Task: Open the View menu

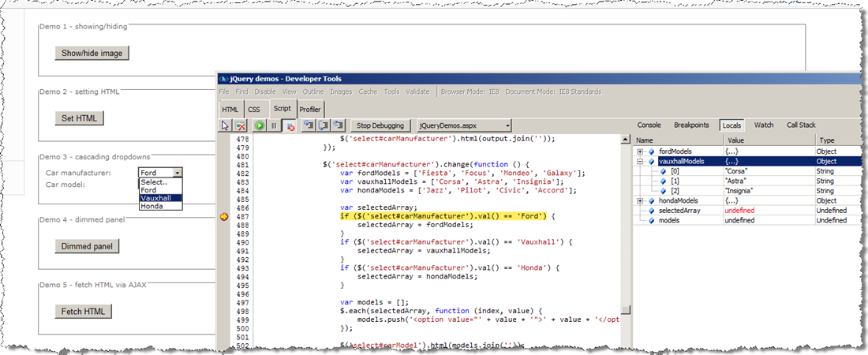Action: [x=289, y=92]
